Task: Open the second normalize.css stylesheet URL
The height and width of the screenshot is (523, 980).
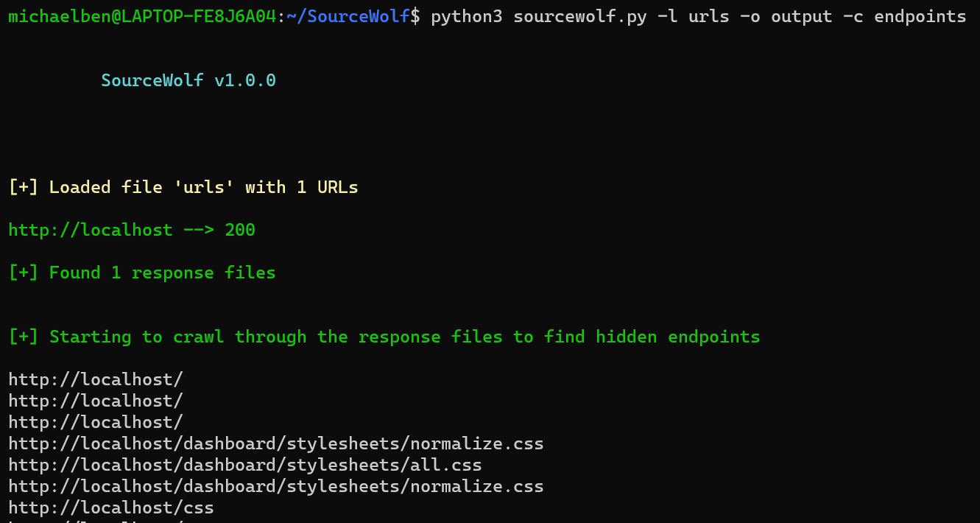Action: point(276,487)
